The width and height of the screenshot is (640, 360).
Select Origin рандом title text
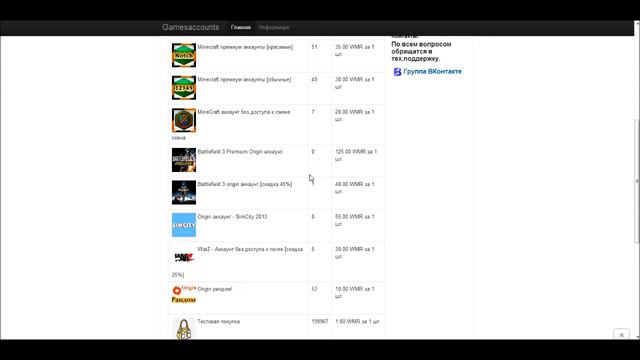tap(214, 289)
